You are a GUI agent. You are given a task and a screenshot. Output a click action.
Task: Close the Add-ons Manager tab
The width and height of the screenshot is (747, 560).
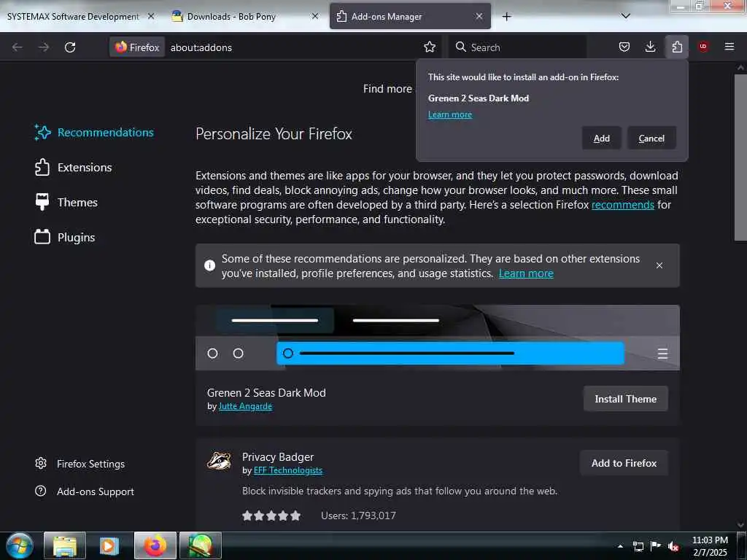(479, 16)
